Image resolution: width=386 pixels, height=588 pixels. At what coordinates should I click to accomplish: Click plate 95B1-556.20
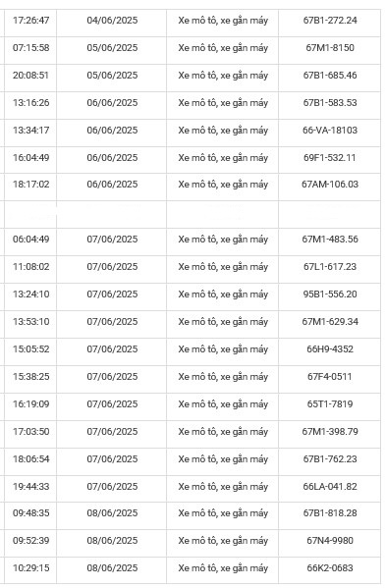330,294
